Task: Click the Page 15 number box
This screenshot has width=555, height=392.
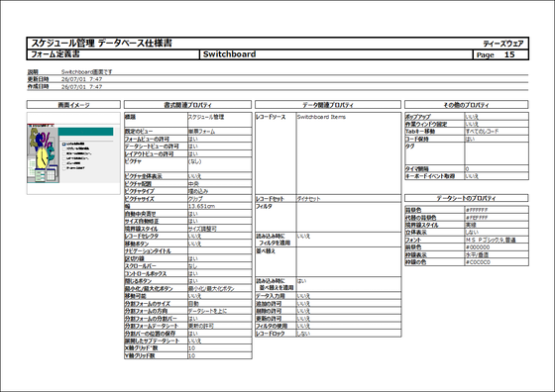Action: pos(500,54)
